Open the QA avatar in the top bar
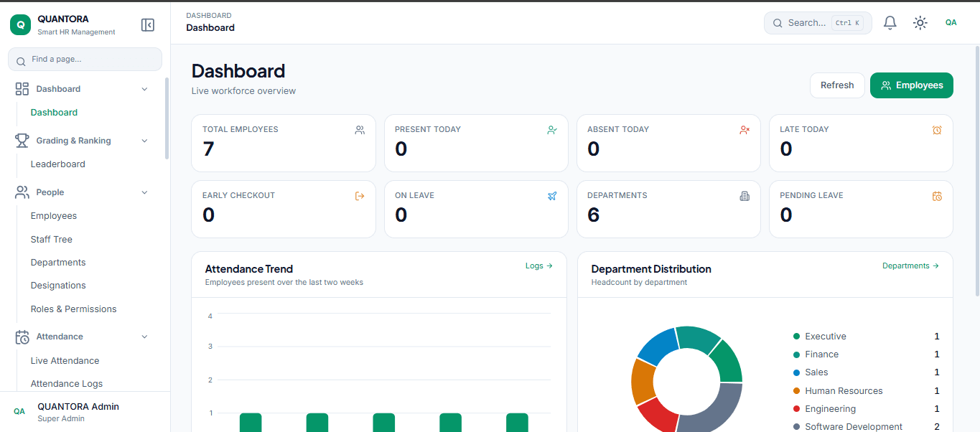This screenshot has height=432, width=980. 951,23
